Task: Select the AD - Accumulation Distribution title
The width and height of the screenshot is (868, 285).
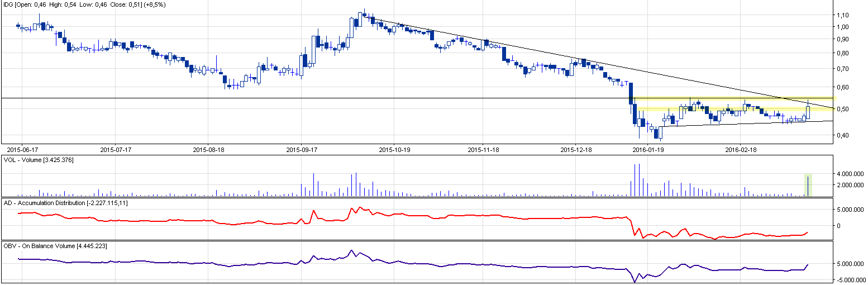Action: pyautogui.click(x=66, y=203)
